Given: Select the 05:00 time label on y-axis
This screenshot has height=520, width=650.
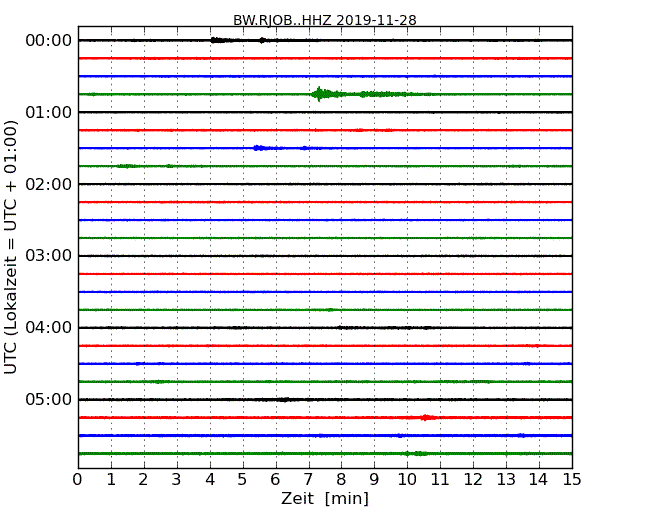Looking at the screenshot, I should [x=49, y=399].
